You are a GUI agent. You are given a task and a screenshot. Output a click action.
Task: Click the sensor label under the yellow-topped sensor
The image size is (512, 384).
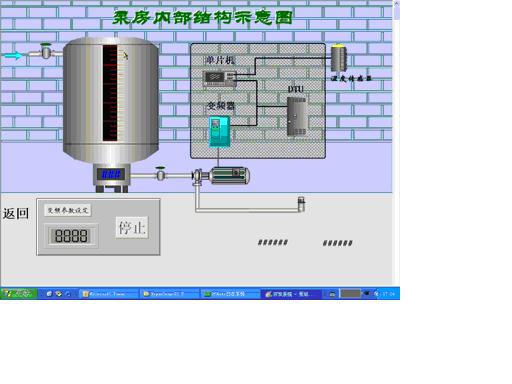coord(351,79)
